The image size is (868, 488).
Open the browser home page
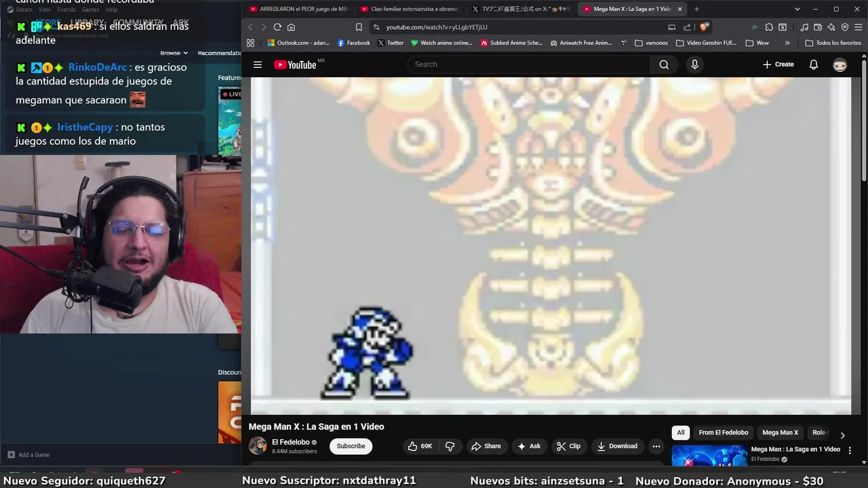pyautogui.click(x=291, y=27)
